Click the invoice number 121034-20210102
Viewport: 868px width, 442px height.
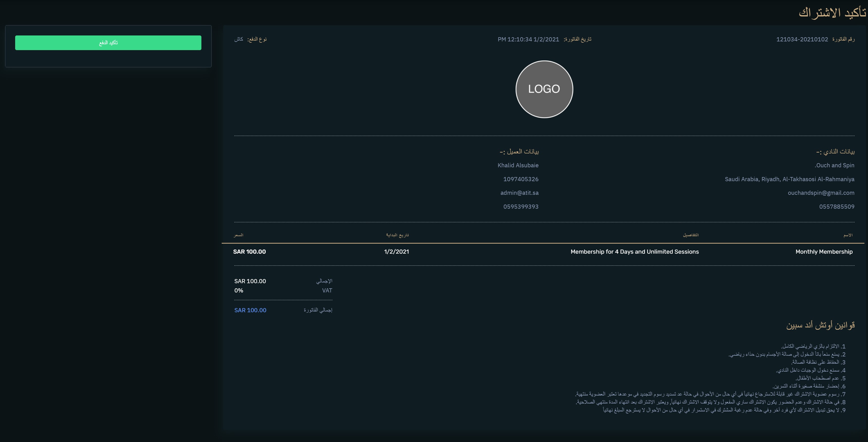pyautogui.click(x=802, y=40)
